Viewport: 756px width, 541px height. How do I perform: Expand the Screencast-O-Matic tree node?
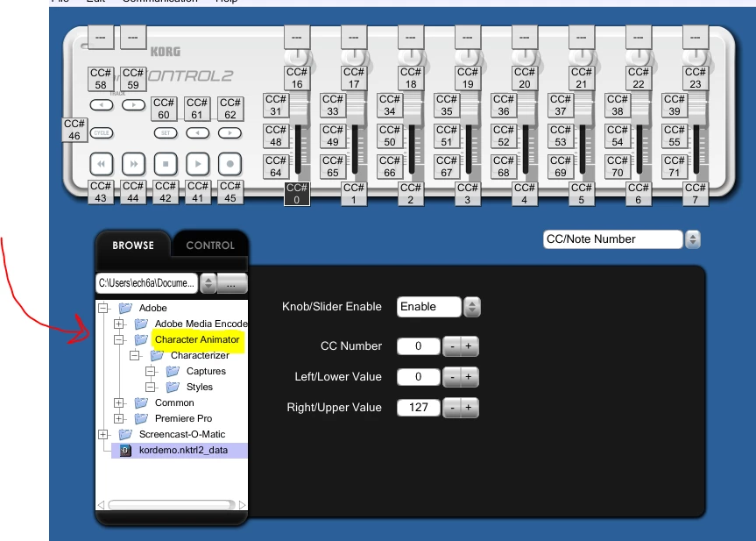pos(103,434)
